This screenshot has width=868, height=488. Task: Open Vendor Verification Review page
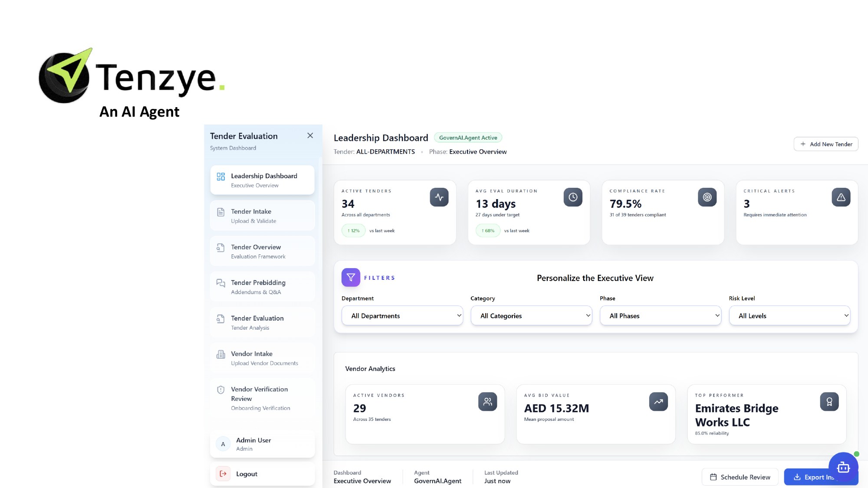tap(262, 398)
